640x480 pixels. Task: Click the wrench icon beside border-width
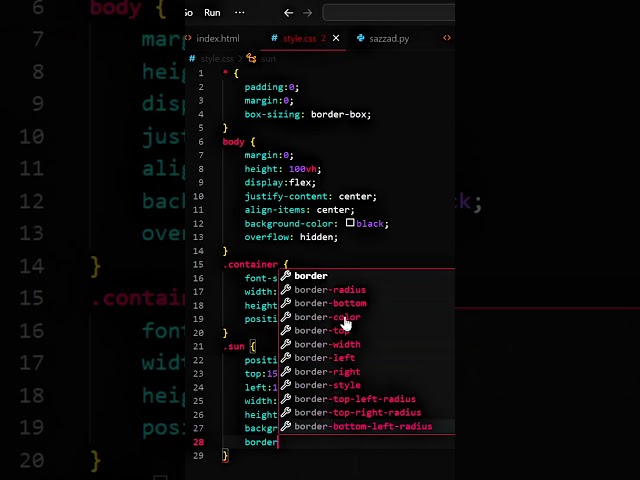point(286,344)
